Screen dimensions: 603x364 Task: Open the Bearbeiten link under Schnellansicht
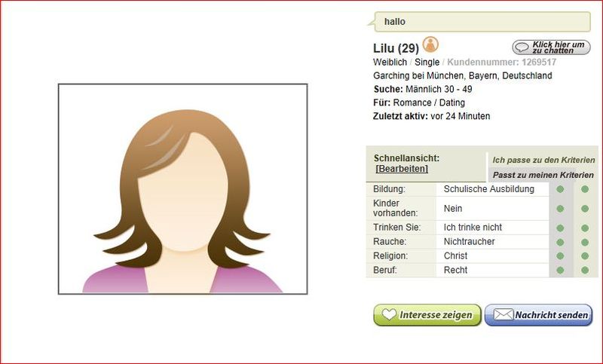[402, 169]
